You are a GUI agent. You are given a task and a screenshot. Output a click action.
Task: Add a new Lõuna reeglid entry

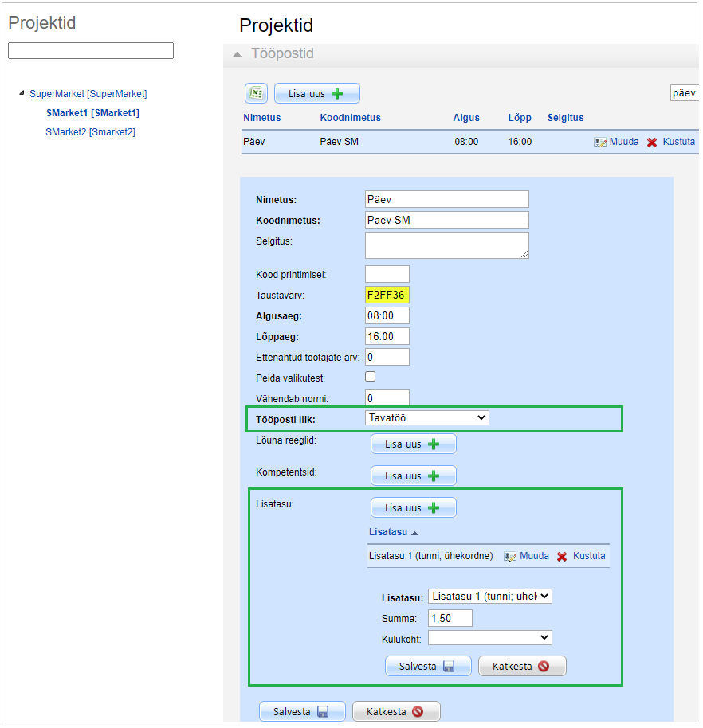[x=413, y=444]
